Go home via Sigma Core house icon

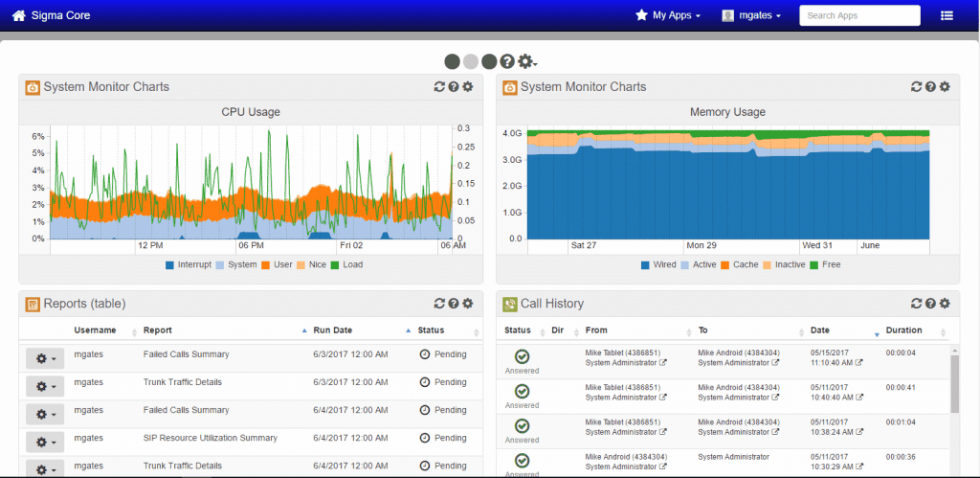point(19,15)
